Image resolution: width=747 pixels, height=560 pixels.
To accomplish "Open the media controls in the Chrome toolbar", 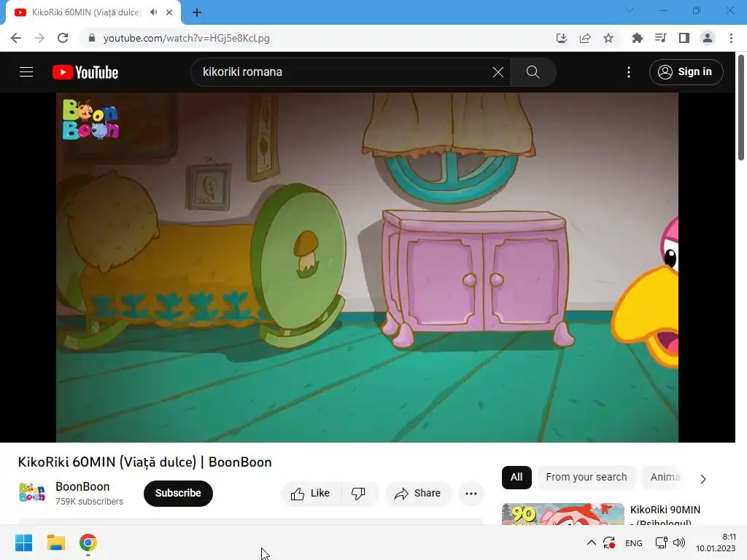I will (x=660, y=38).
